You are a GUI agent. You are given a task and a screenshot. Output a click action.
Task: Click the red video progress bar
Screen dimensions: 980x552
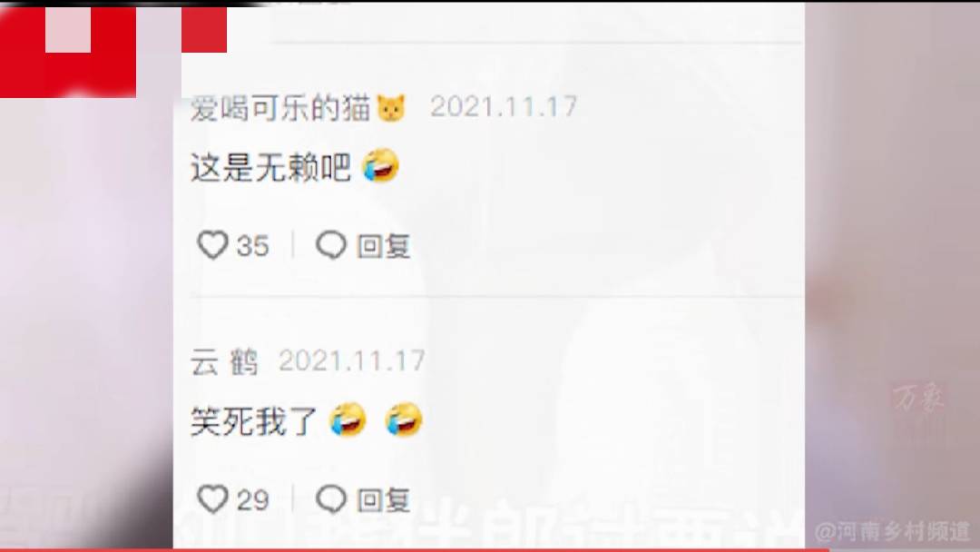click(415, 550)
